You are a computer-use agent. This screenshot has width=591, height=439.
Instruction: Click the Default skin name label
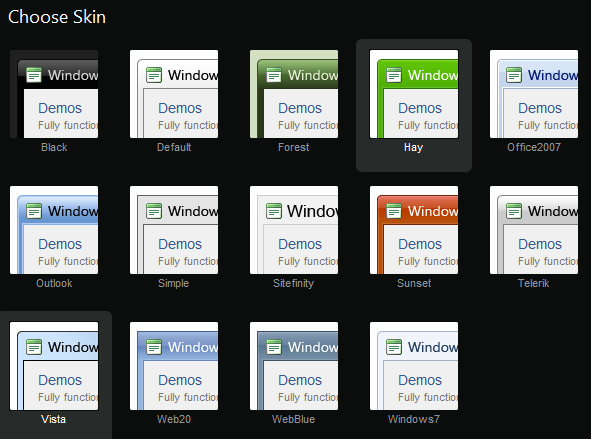[x=174, y=147]
